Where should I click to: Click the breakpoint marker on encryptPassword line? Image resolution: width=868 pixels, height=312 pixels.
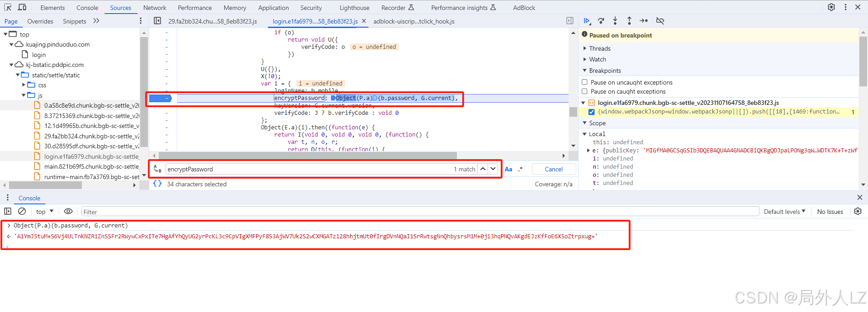point(160,98)
